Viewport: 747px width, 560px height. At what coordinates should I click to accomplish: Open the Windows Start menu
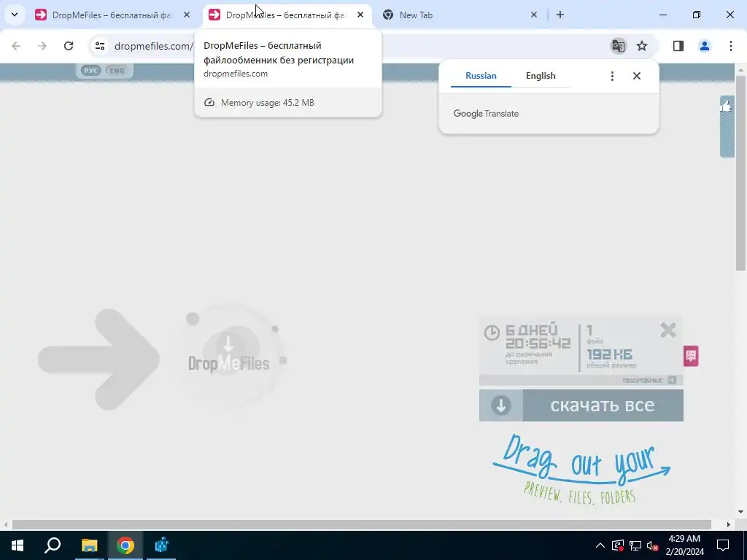(18, 545)
